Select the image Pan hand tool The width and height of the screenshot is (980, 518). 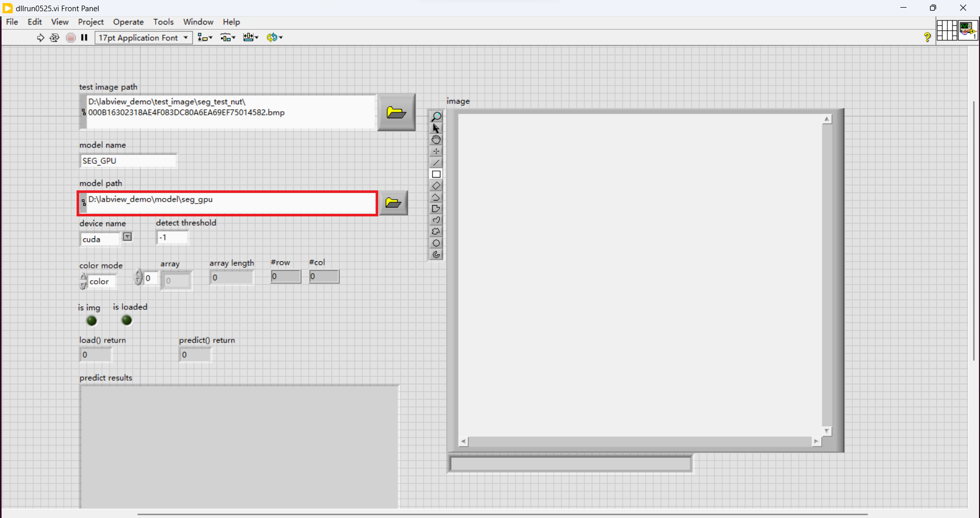(436, 140)
